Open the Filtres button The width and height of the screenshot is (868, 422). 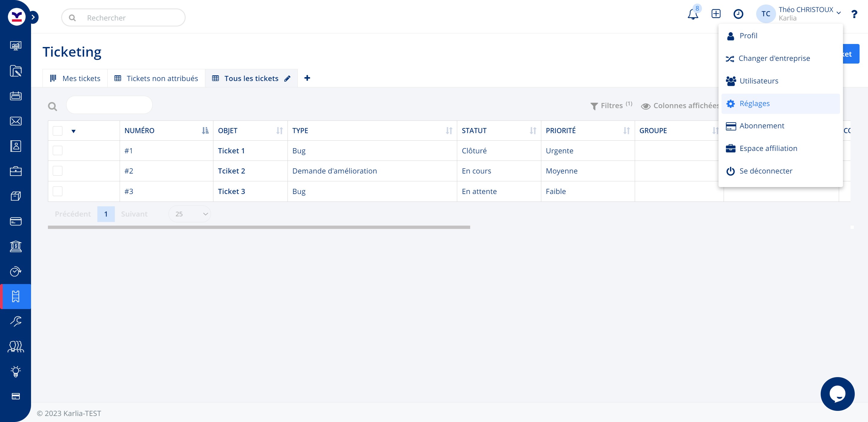(x=611, y=106)
